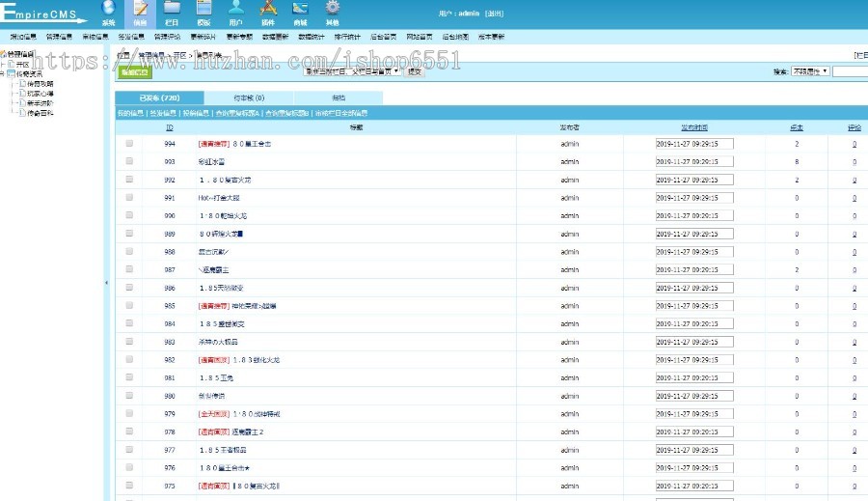Viewport: 868px width, 501px height.
Task: Collapse the 传奇资讯 tree node
Action: 3,73
